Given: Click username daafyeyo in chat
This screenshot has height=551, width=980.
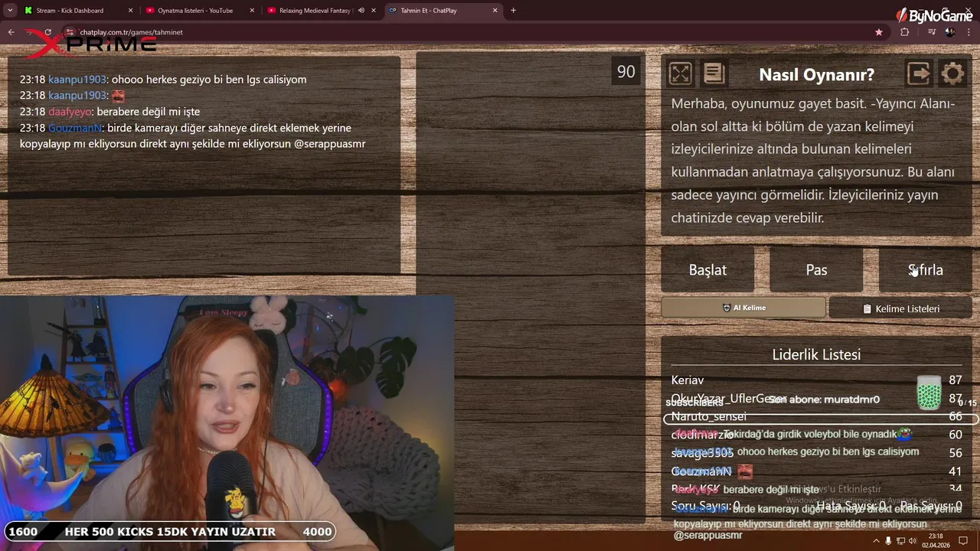Looking at the screenshot, I should point(70,112).
